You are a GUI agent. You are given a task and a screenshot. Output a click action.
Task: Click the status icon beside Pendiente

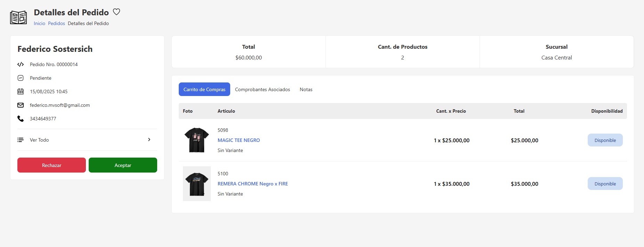[x=21, y=78]
